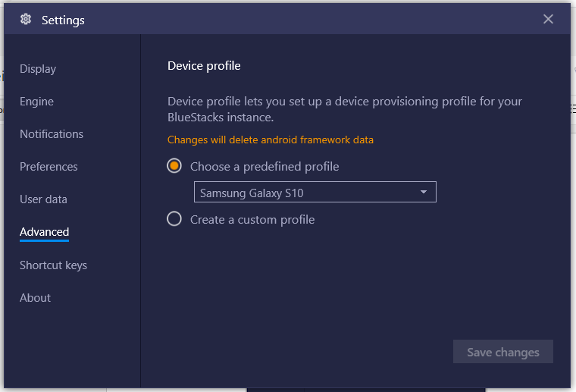Click the "Create a custom profile" label

[x=252, y=220]
